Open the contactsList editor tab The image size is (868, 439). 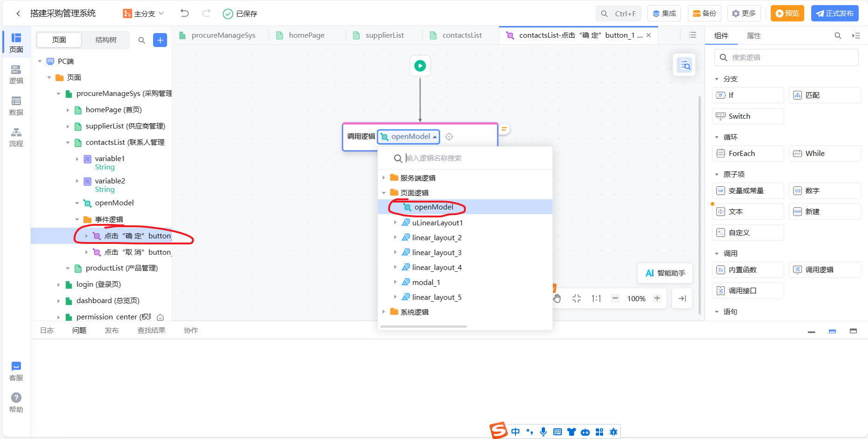coord(462,35)
